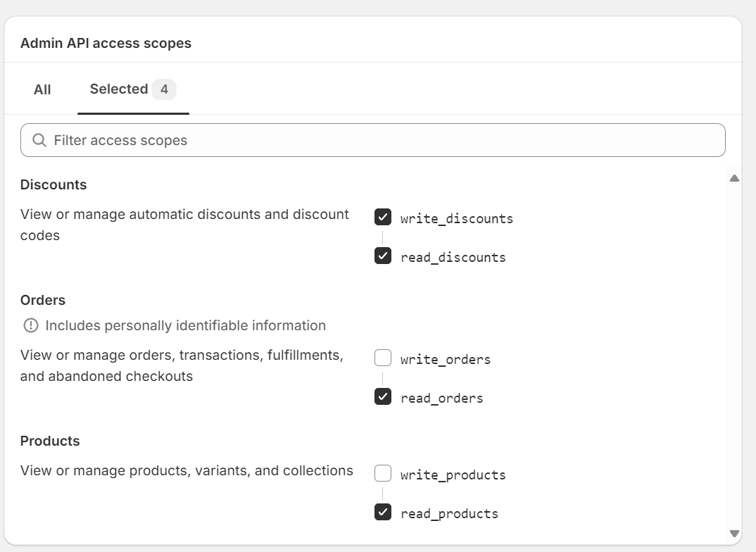Click the Orders section heading

[x=43, y=300]
